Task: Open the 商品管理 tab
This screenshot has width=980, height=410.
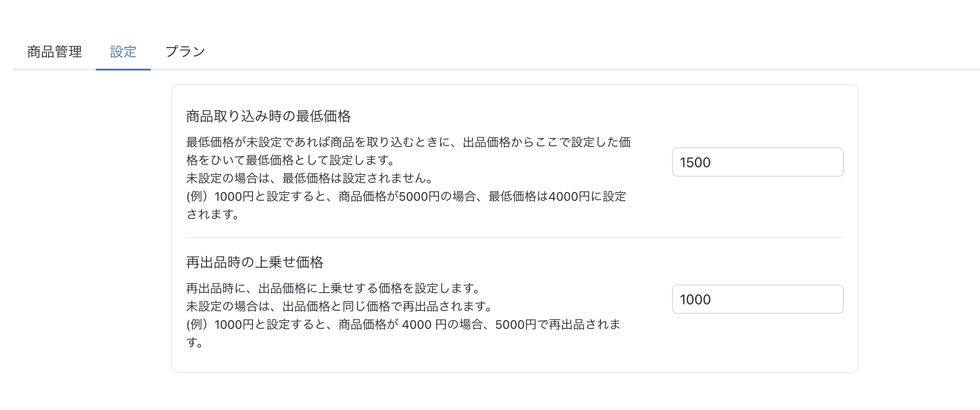Action: click(x=55, y=52)
